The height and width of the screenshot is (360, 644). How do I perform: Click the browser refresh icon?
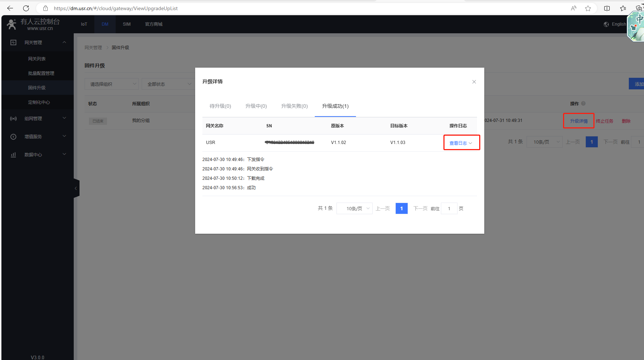click(x=26, y=8)
